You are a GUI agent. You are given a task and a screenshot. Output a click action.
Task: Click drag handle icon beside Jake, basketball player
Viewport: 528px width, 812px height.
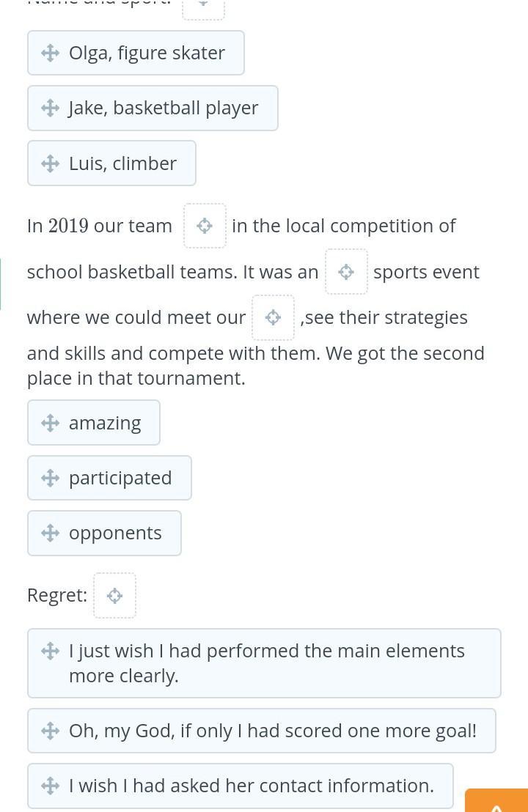coord(50,108)
